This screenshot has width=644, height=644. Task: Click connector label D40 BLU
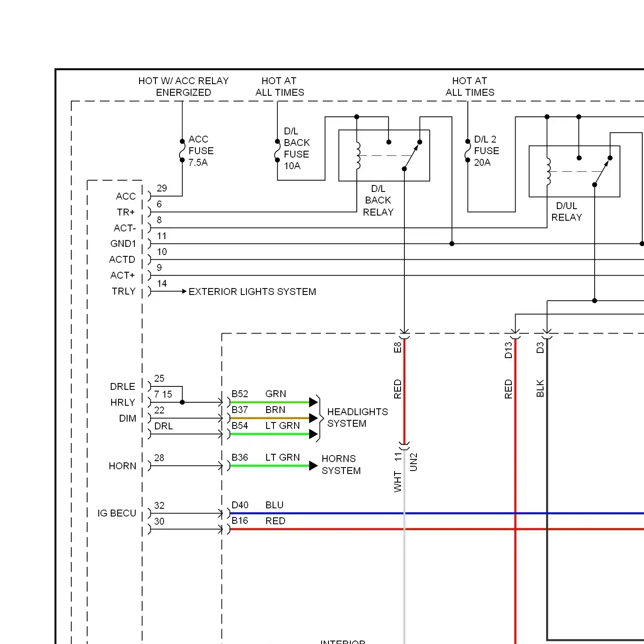point(257,505)
